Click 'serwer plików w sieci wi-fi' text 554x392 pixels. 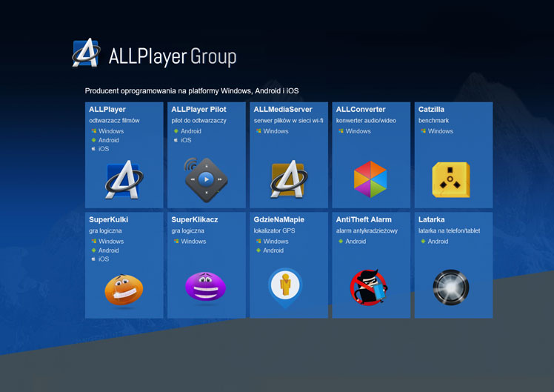(x=288, y=121)
